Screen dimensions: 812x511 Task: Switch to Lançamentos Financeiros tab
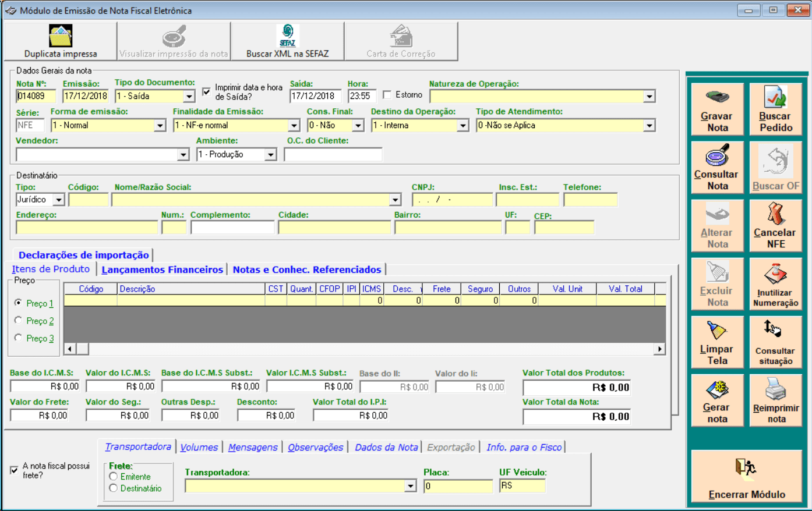tap(162, 269)
